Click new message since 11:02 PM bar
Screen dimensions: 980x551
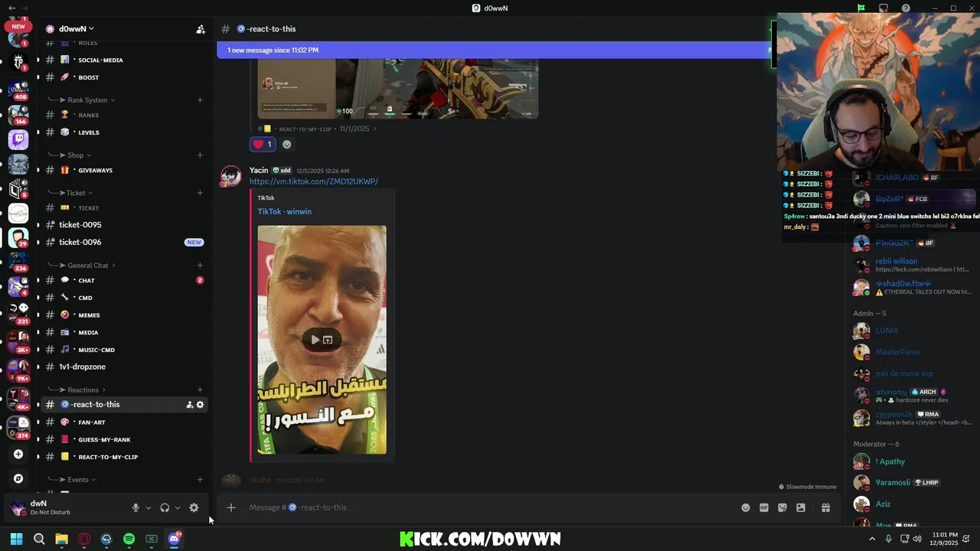point(494,50)
